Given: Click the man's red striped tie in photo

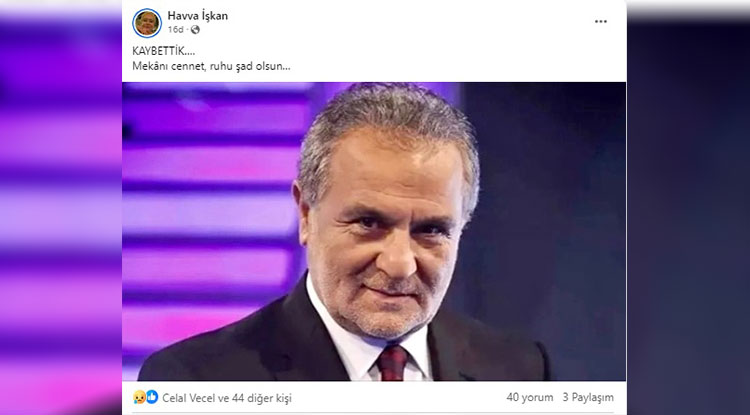Looking at the screenshot, I should (x=393, y=363).
